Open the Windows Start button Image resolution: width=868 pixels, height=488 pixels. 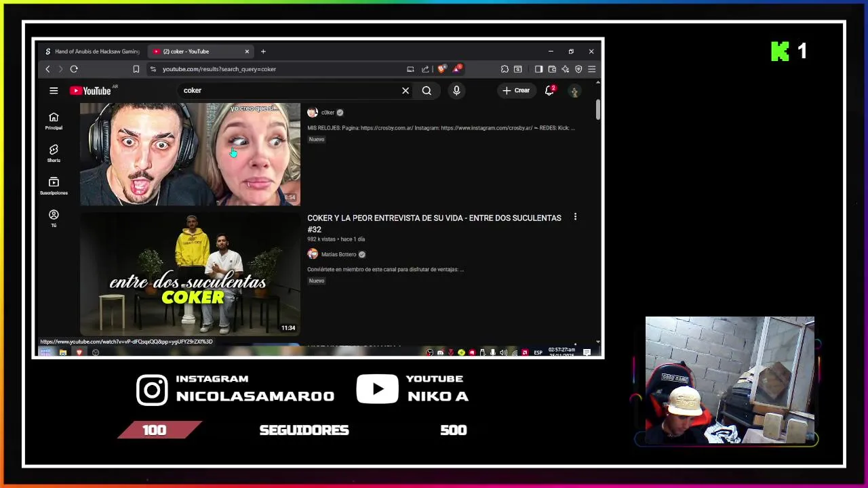coord(45,352)
